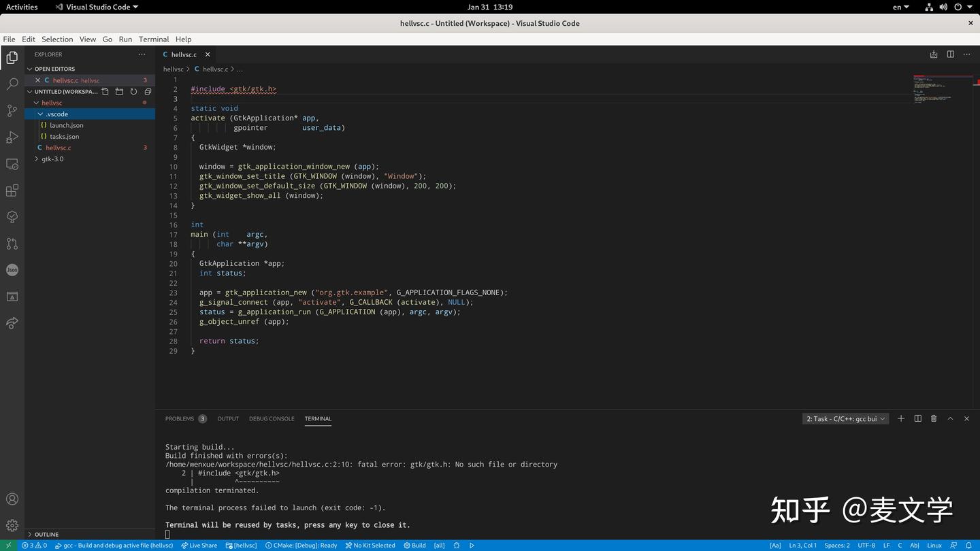Toggle split editor layout from editor toolbar

coord(950,54)
